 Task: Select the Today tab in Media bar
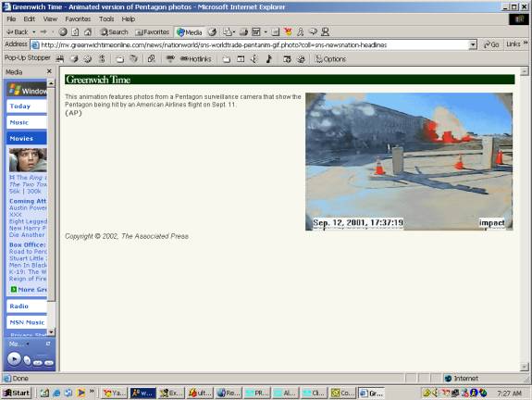pyautogui.click(x=27, y=106)
